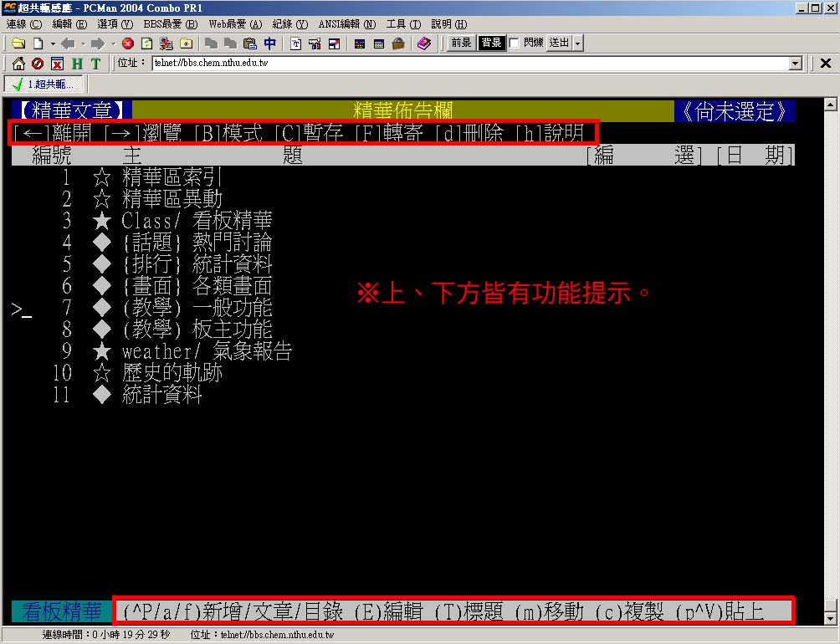
Task: Expand the 送出 dropdown arrow
Action: point(578,43)
